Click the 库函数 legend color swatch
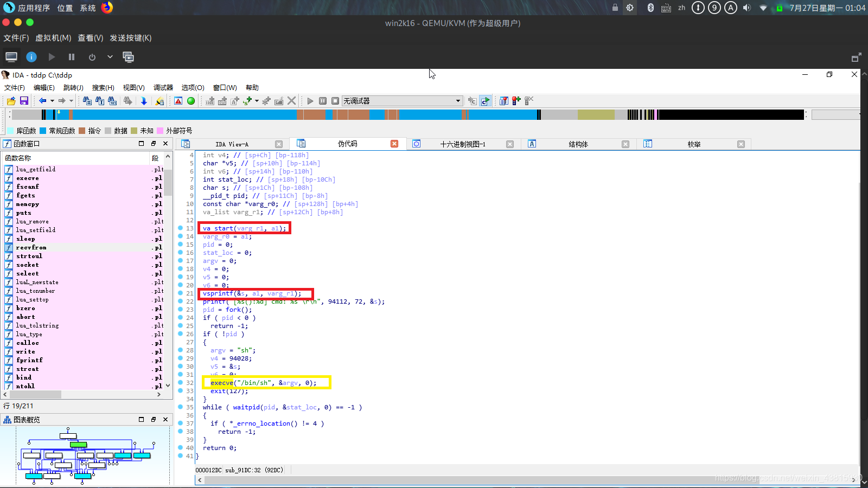Viewport: 868px width, 488px height. pos(10,131)
